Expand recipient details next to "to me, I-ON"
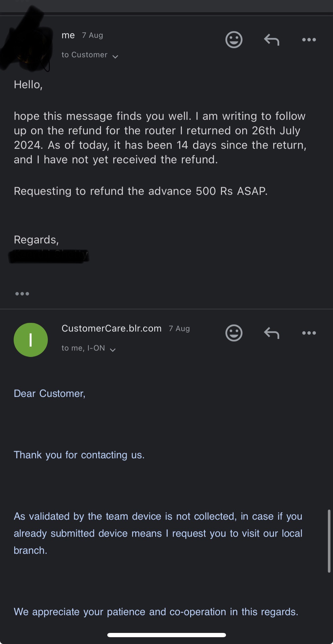This screenshot has width=333, height=644. point(113,350)
